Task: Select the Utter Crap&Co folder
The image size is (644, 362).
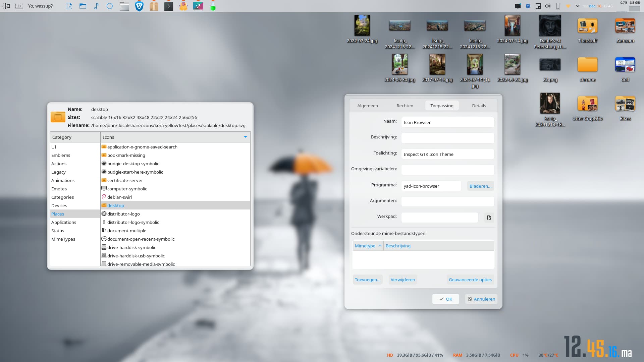Action: pyautogui.click(x=588, y=107)
